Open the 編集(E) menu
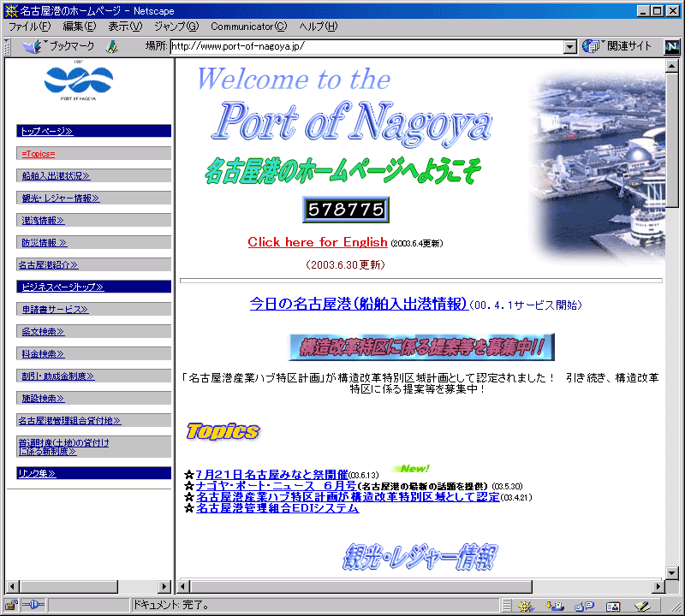This screenshot has height=616, width=685. click(x=79, y=27)
